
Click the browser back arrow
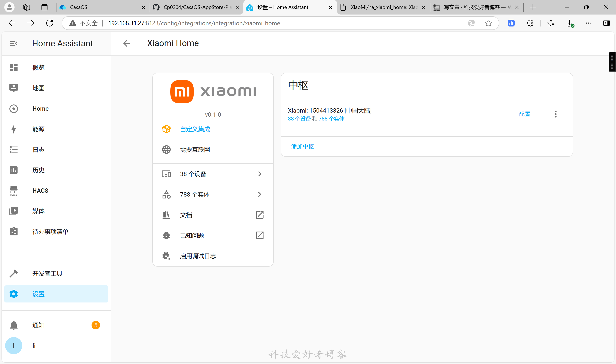point(12,23)
